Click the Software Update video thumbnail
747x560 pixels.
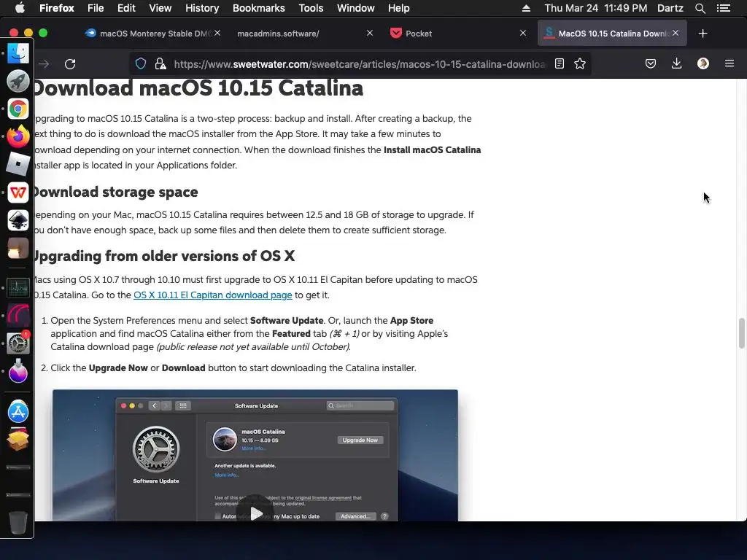pos(255,455)
